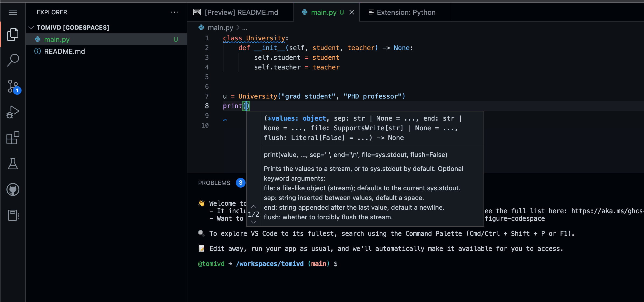Open Explorer's Views and More Actions menu
644x302 pixels.
pyautogui.click(x=175, y=12)
